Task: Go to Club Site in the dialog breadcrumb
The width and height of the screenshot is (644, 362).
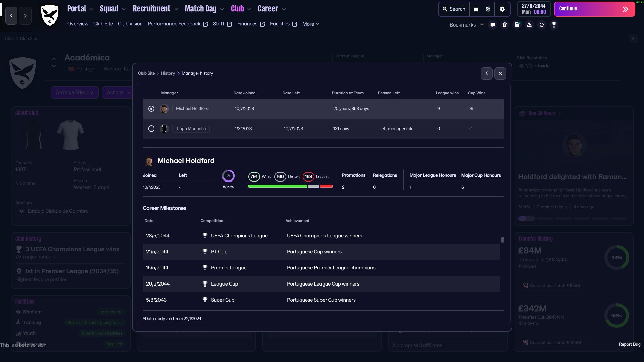Action: coord(146,73)
